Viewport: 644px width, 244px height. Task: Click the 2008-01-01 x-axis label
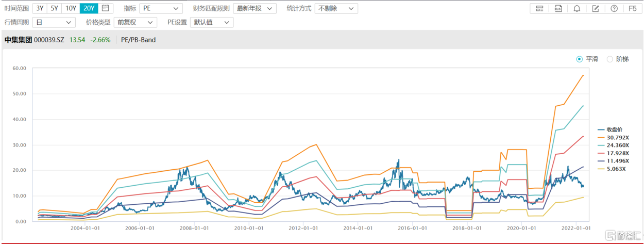tap(194, 227)
